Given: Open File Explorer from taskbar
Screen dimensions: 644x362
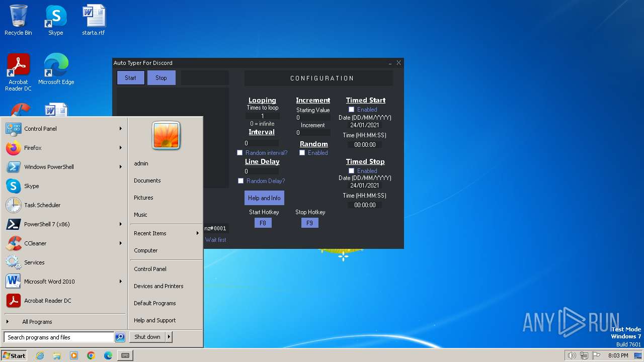Looking at the screenshot, I should click(x=57, y=355).
